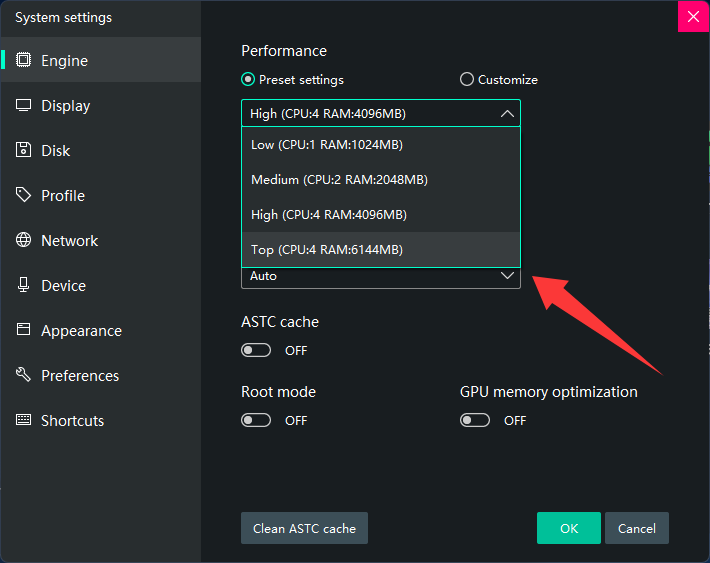Enable the ASTC cache toggle
This screenshot has height=563, width=710.
tap(256, 350)
